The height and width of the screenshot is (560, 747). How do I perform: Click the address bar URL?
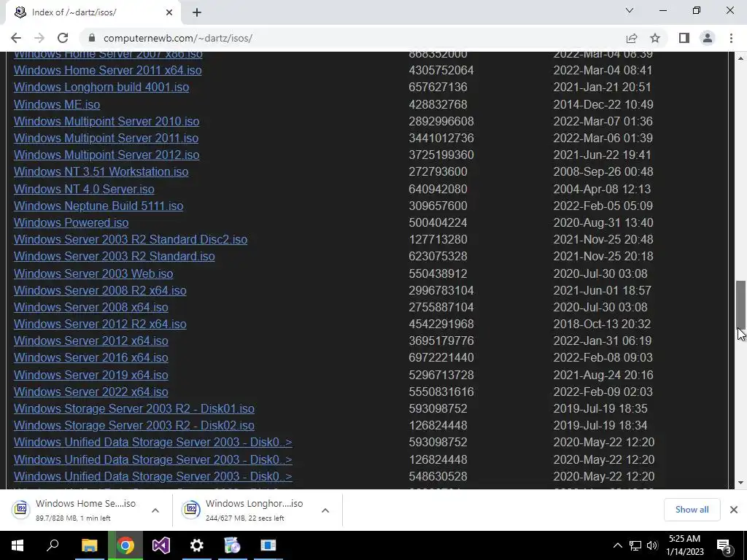178,38
